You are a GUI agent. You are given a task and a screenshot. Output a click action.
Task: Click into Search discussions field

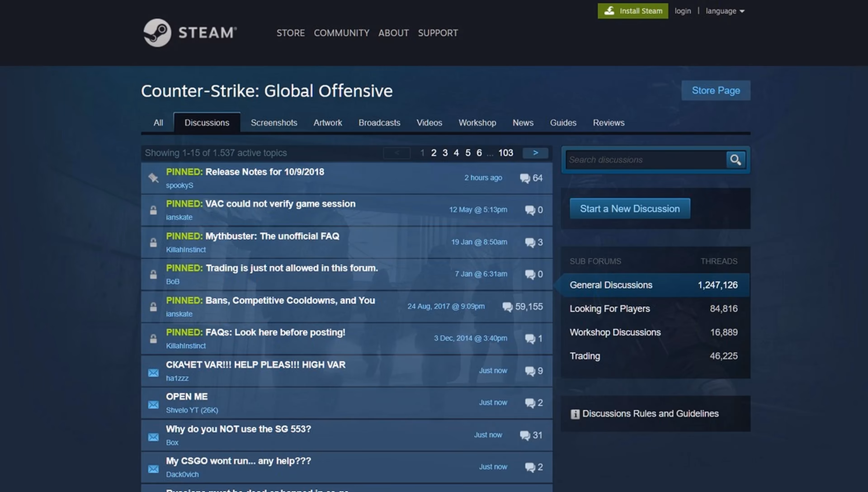[646, 160]
